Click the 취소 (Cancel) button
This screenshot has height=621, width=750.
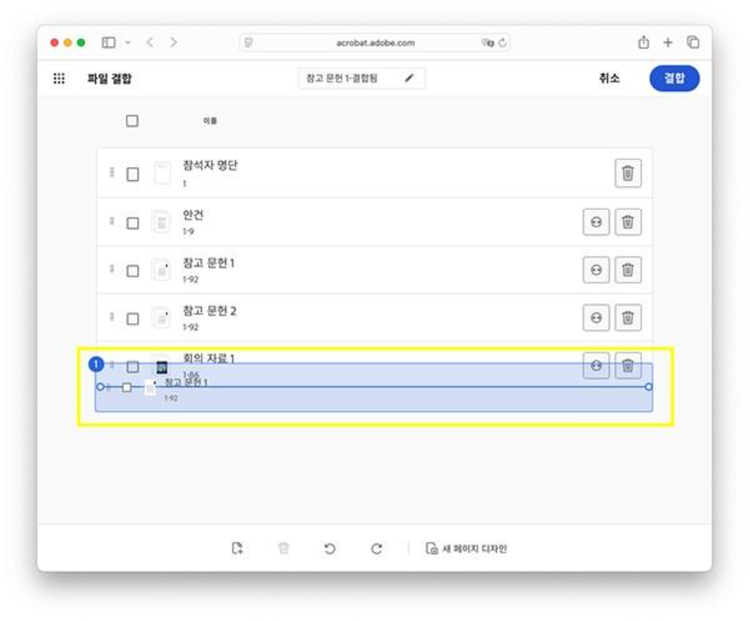click(609, 78)
